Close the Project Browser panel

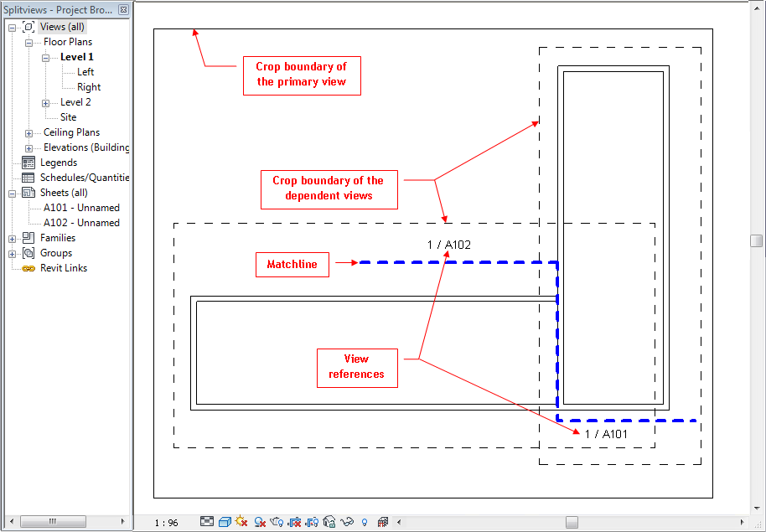pyautogui.click(x=123, y=9)
